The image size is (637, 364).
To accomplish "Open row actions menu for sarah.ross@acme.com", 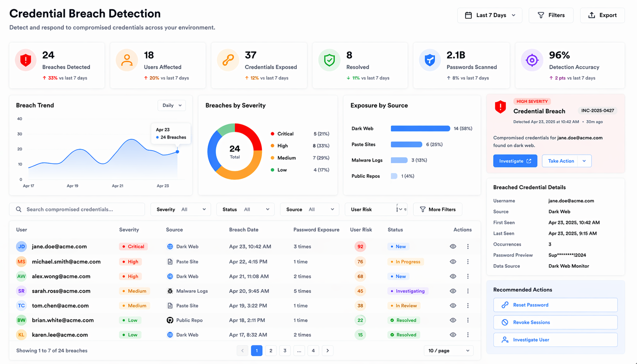I will 468,291.
